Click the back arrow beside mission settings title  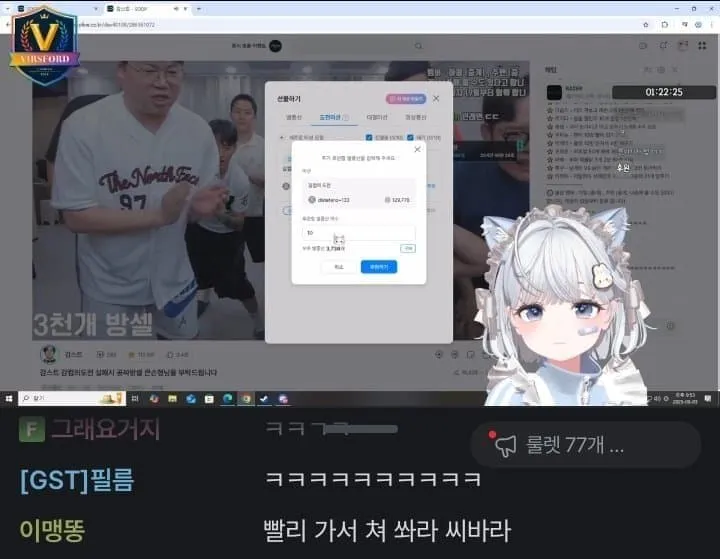[x=281, y=137]
